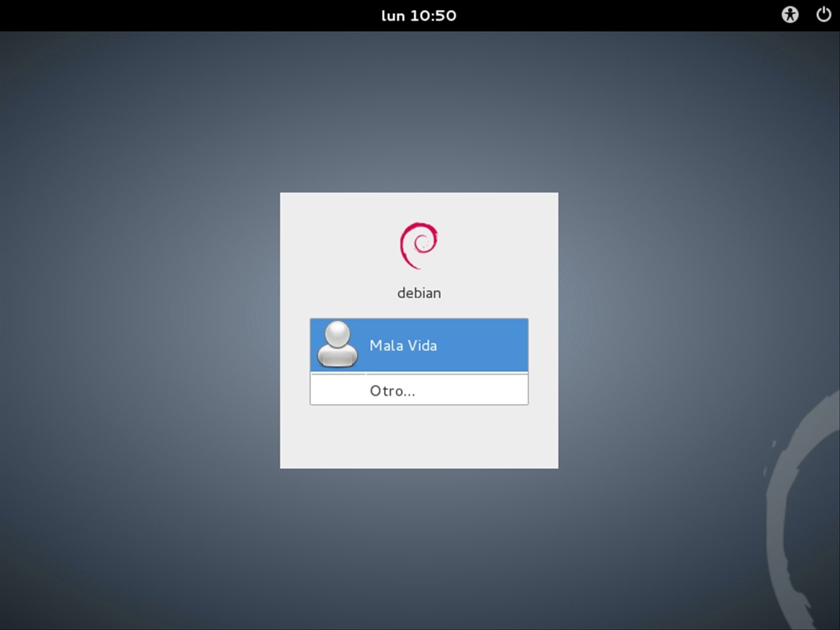The width and height of the screenshot is (840, 630).
Task: Select the Mala Vida user account
Action: 419,345
